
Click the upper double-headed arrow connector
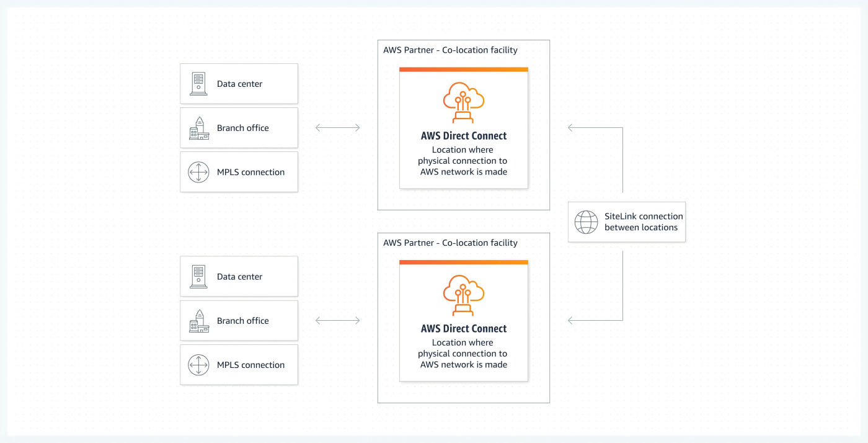(x=338, y=128)
